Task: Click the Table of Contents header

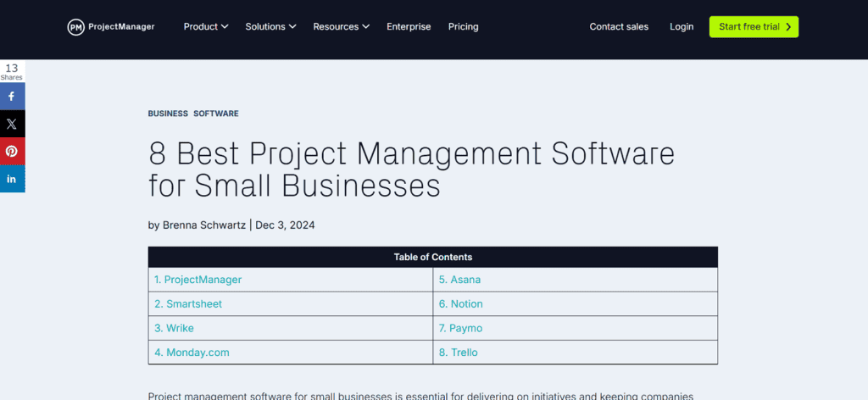Action: [433, 257]
